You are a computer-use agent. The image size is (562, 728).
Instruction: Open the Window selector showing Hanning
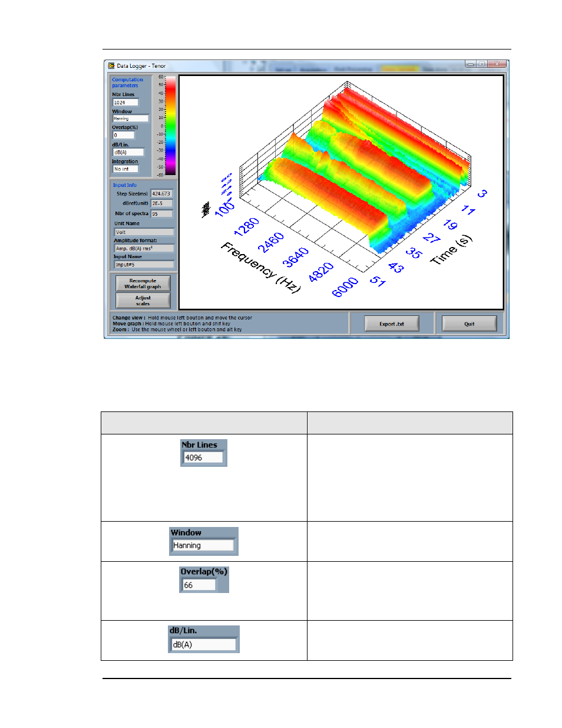tap(130, 118)
